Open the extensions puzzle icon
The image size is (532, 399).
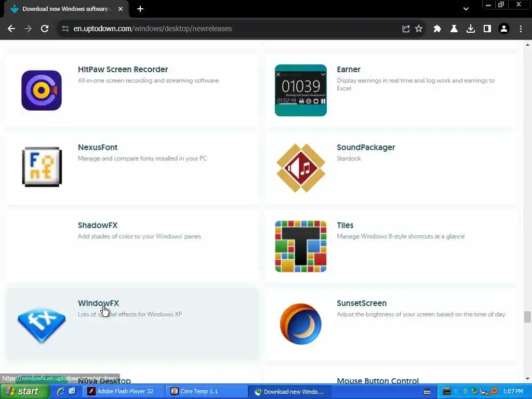[437, 29]
